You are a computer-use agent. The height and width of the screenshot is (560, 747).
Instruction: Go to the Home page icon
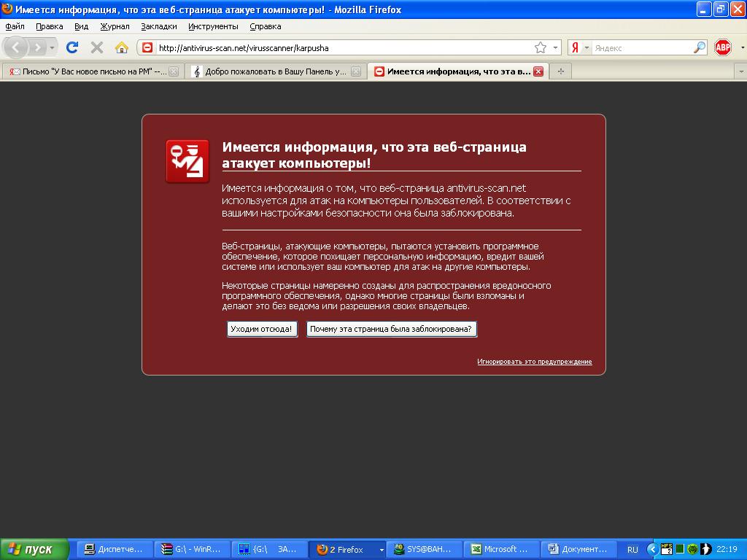[122, 47]
